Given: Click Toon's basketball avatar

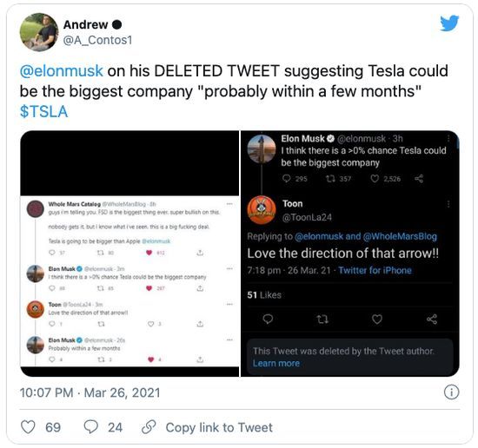Looking at the screenshot, I should point(262,210).
